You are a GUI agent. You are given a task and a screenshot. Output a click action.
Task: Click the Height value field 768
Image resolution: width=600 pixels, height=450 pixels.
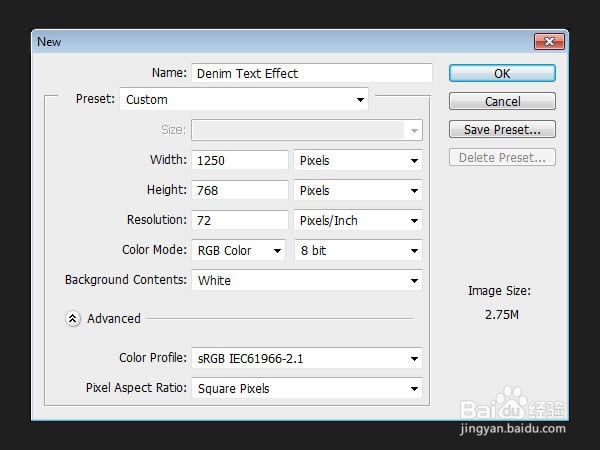click(x=240, y=190)
